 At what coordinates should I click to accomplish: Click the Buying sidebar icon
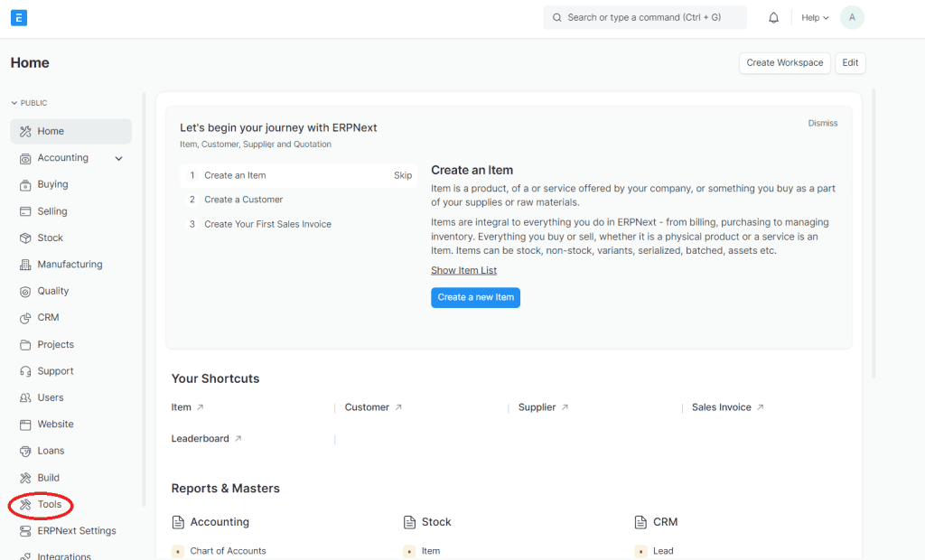point(25,184)
